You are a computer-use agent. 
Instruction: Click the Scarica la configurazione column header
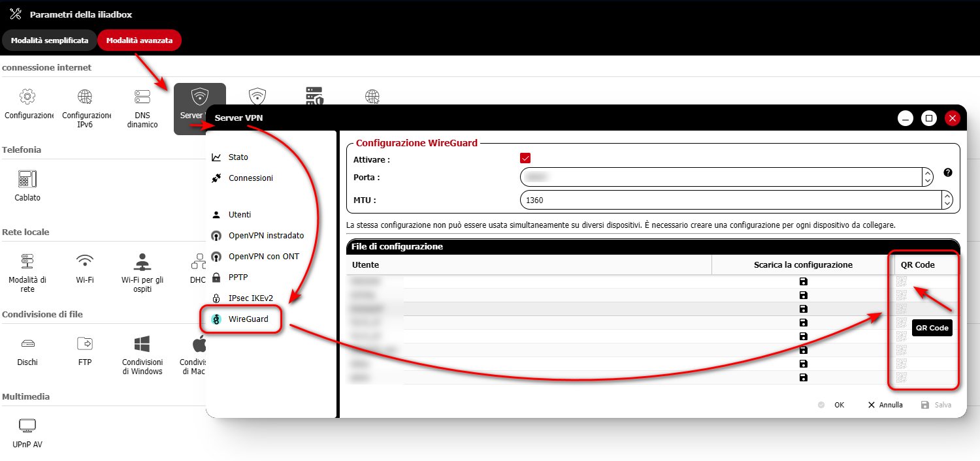[x=803, y=264]
